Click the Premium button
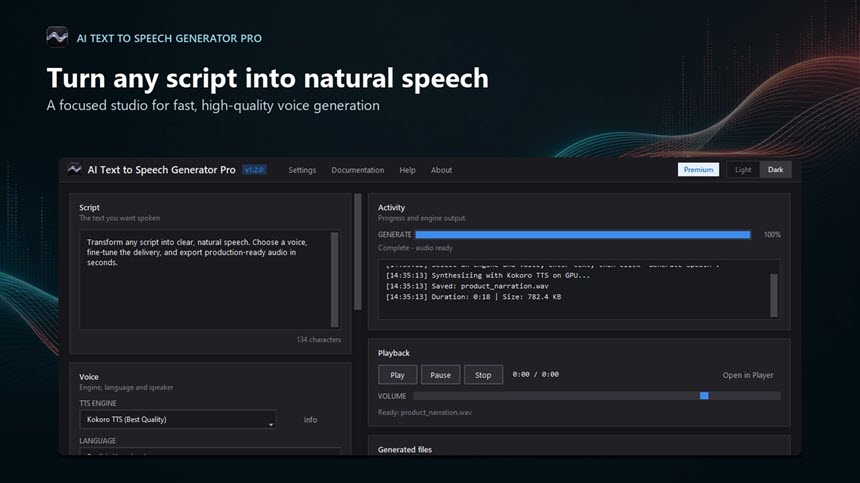This screenshot has height=483, width=860. pos(698,169)
